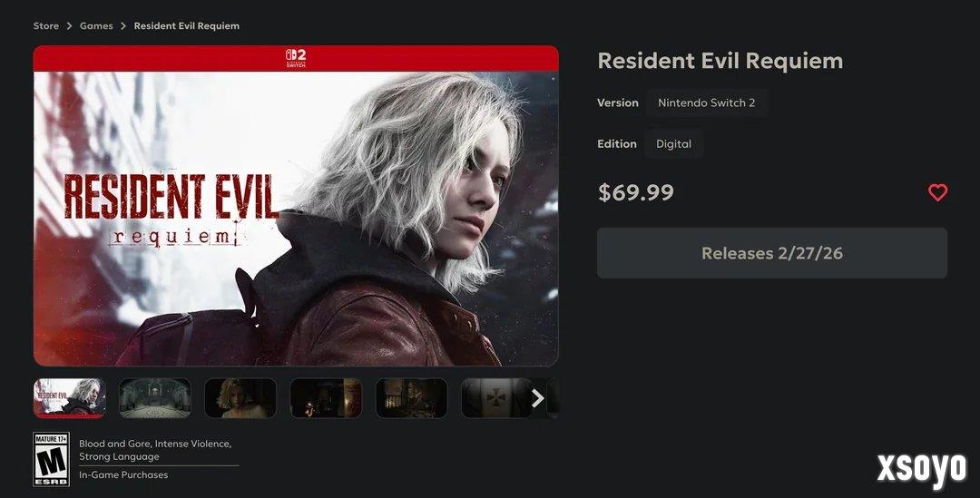Click the Releases 2/27/26 button

tap(772, 253)
